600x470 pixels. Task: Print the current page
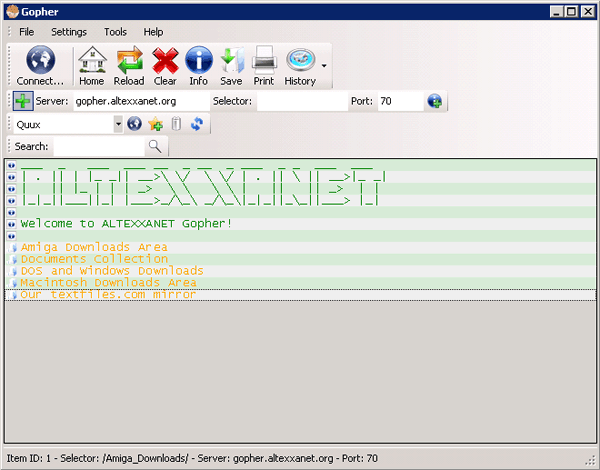(263, 62)
